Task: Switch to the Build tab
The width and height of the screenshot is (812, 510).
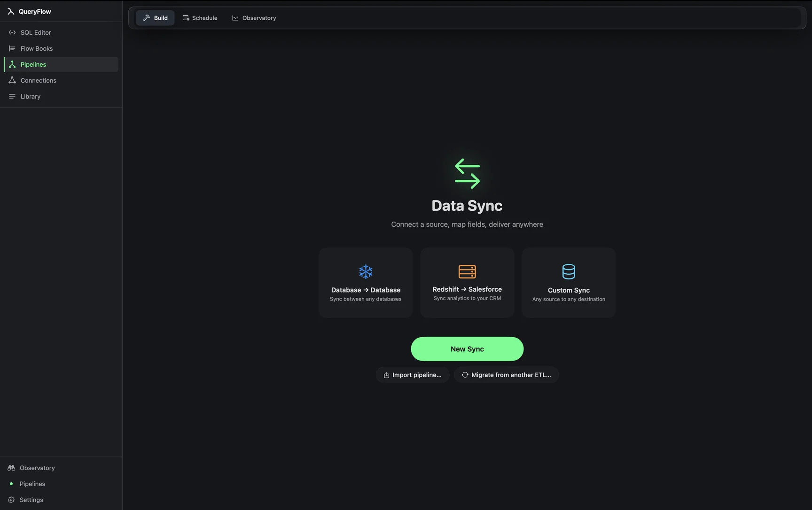Action: (155, 18)
